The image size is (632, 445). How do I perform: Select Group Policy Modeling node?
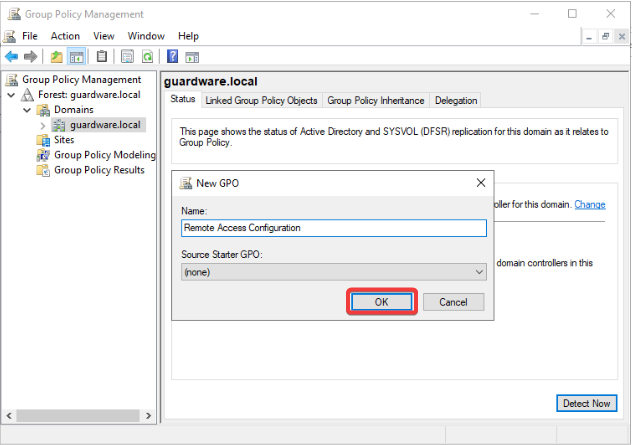[x=105, y=155]
